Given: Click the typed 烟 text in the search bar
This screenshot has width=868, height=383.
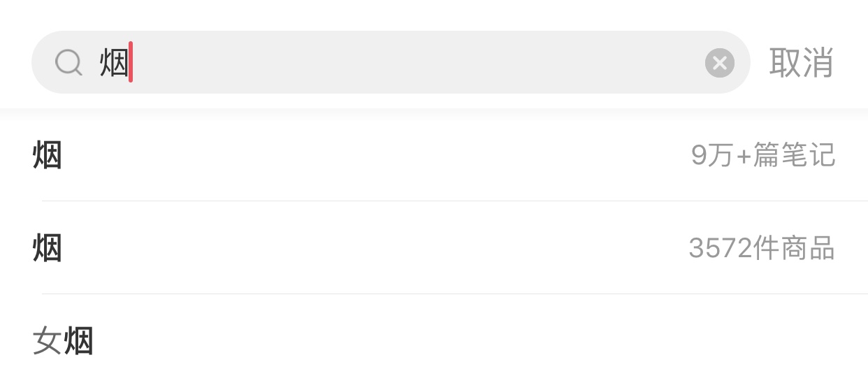Looking at the screenshot, I should coord(114,63).
